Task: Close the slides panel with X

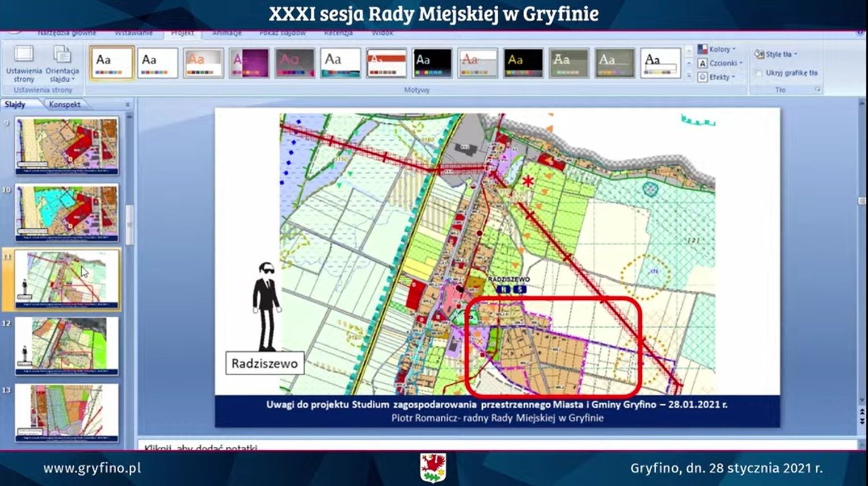Action: point(128,104)
